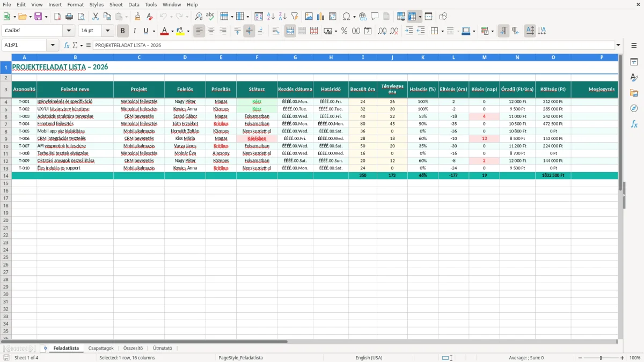Cut selection with scissors icon

pyautogui.click(x=95, y=17)
